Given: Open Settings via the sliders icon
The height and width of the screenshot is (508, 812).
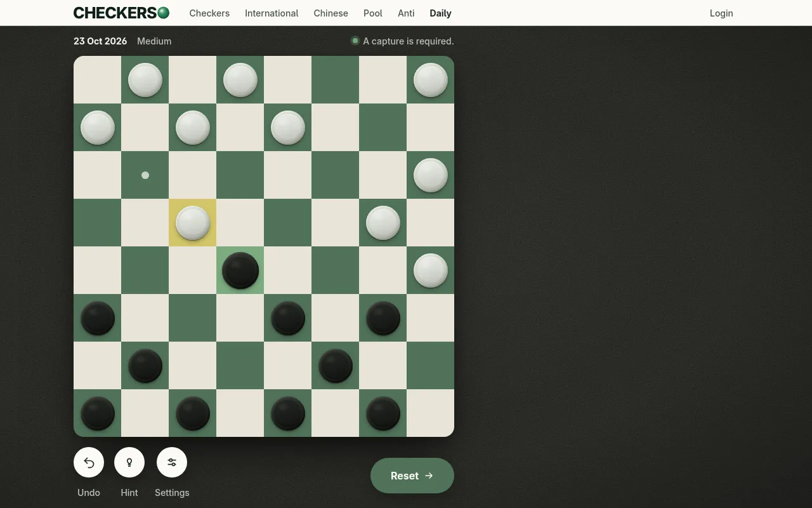Looking at the screenshot, I should click(172, 462).
